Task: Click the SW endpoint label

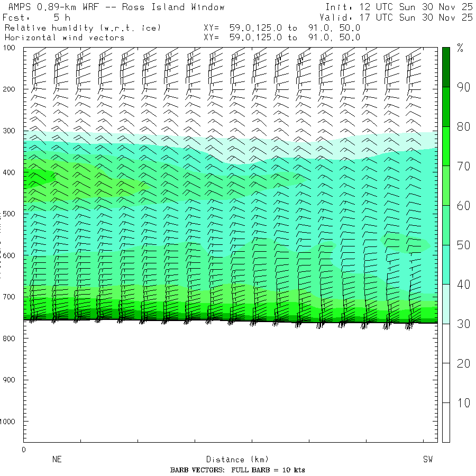Action: click(428, 460)
